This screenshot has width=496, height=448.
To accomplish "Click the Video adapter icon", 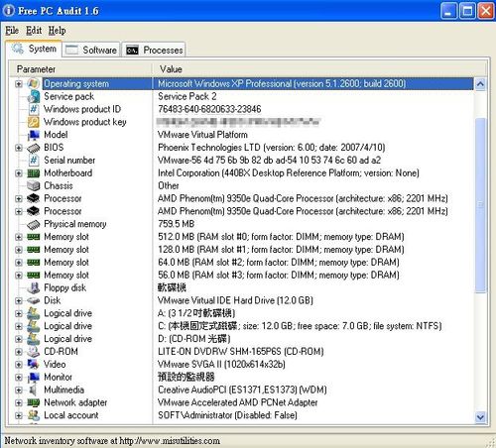I will [x=33, y=364].
